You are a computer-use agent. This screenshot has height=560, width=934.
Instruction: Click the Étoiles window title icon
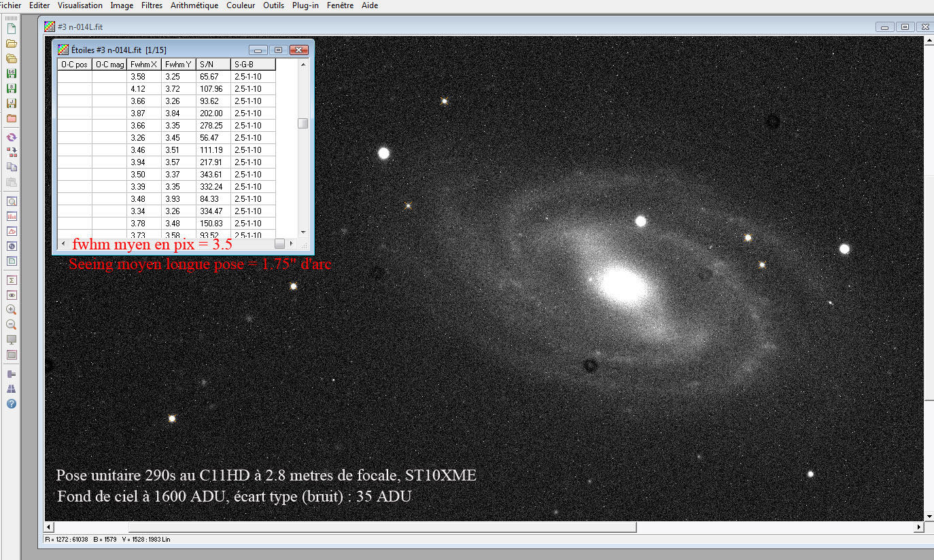pyautogui.click(x=63, y=50)
